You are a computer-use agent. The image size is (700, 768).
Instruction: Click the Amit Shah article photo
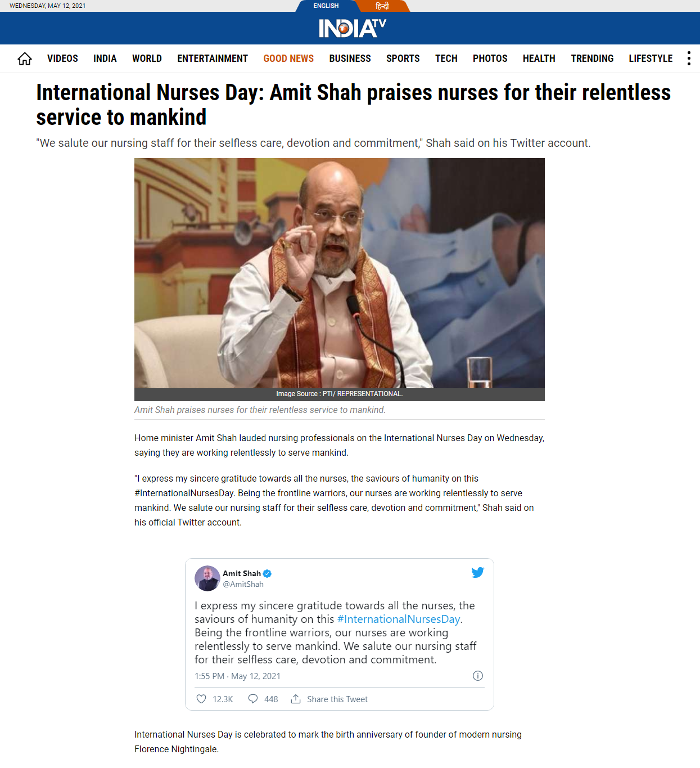[x=340, y=273]
